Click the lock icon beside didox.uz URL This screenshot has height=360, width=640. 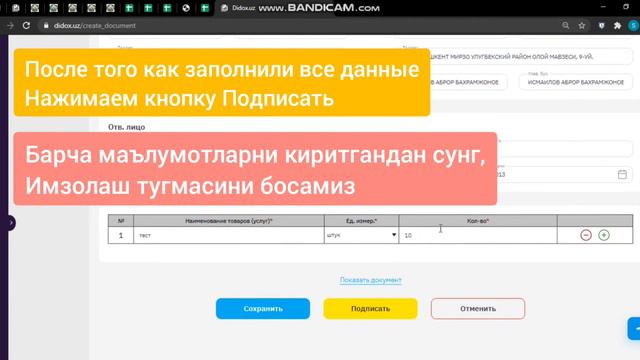click(46, 25)
